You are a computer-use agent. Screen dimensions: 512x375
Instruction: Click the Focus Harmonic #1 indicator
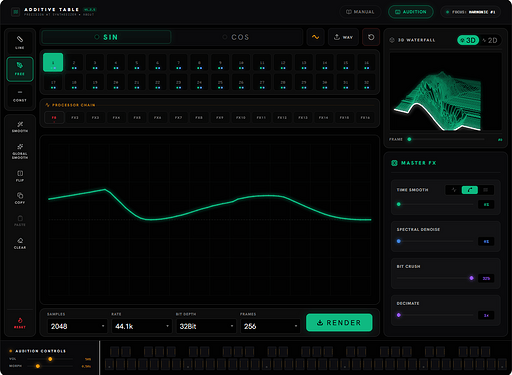[470, 12]
